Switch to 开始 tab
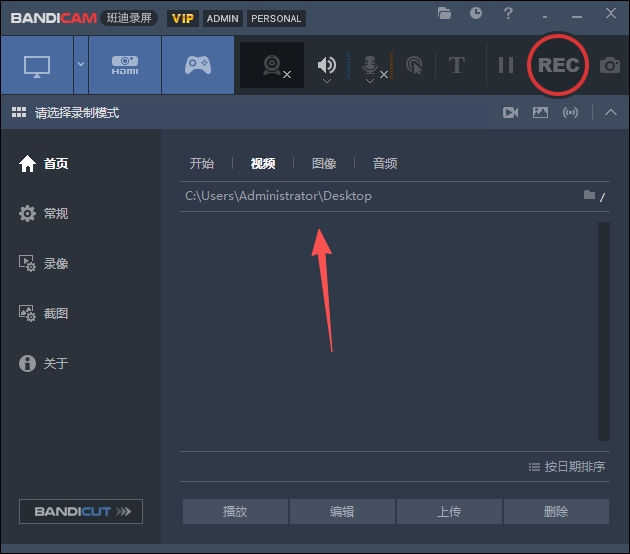 pos(202,164)
